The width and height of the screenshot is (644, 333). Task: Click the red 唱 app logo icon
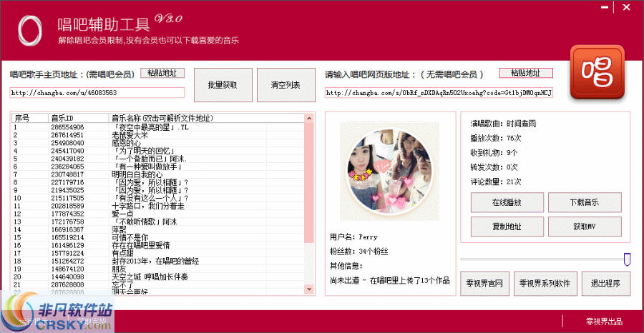coord(597,73)
